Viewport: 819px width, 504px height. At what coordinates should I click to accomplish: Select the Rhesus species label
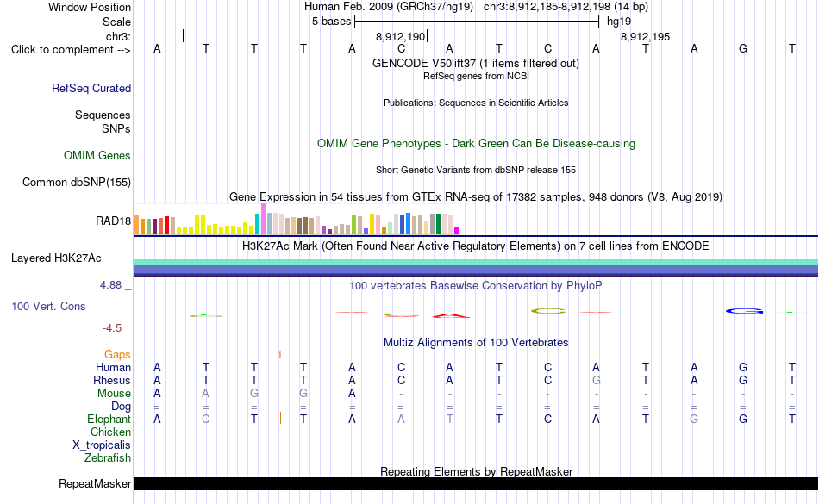(x=112, y=380)
